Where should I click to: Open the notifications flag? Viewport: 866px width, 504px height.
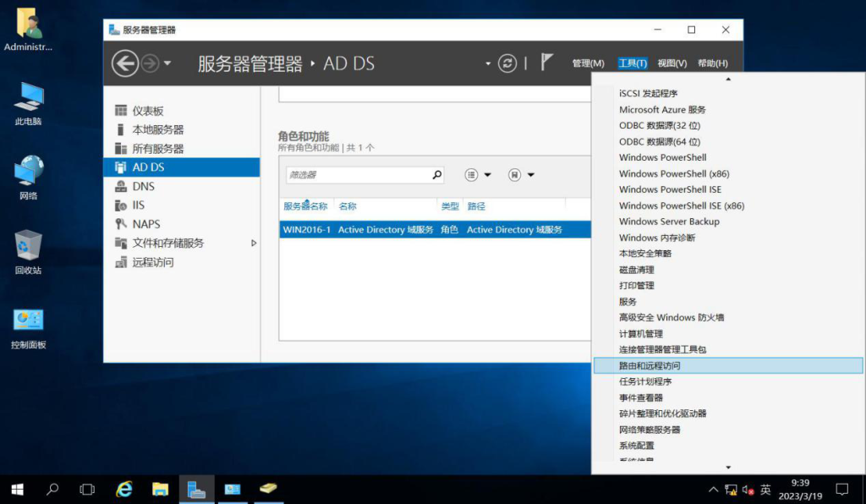[546, 63]
